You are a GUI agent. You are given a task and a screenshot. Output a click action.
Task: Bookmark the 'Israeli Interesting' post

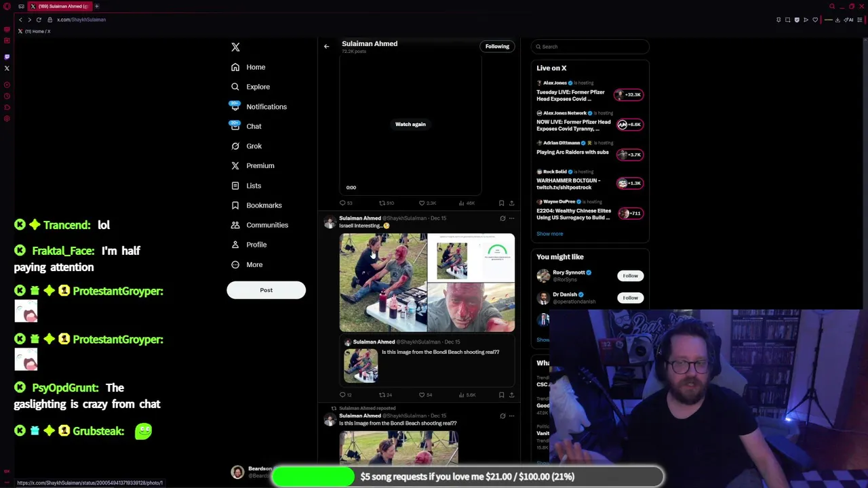point(501,394)
